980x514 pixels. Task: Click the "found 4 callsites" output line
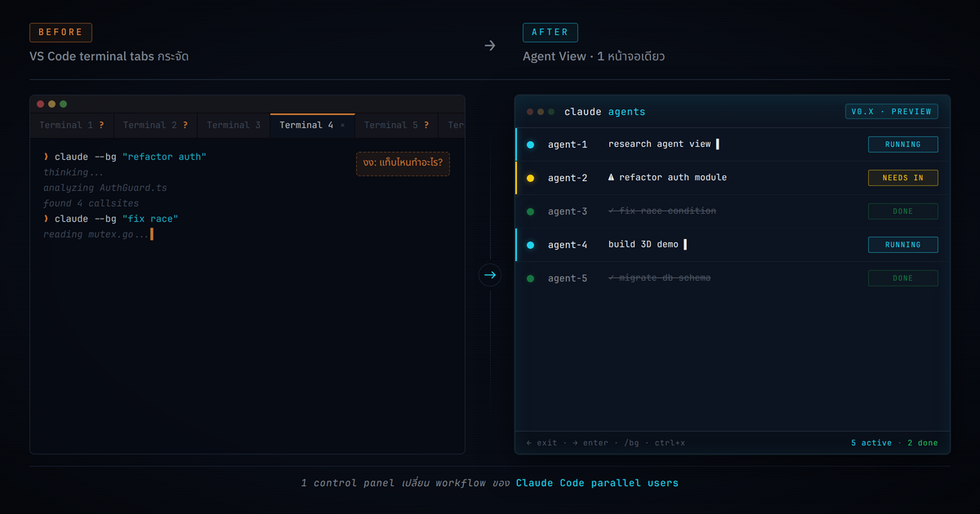[91, 203]
